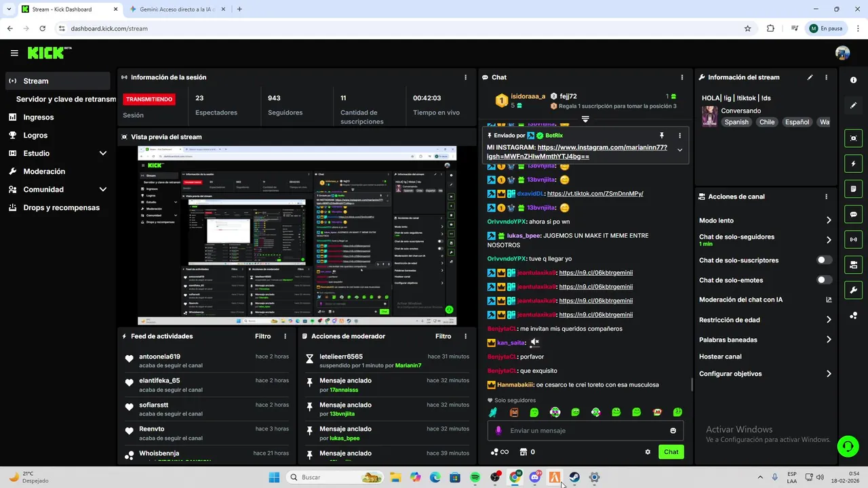Open chat settings gear icon
The image size is (868, 488).
tap(648, 452)
